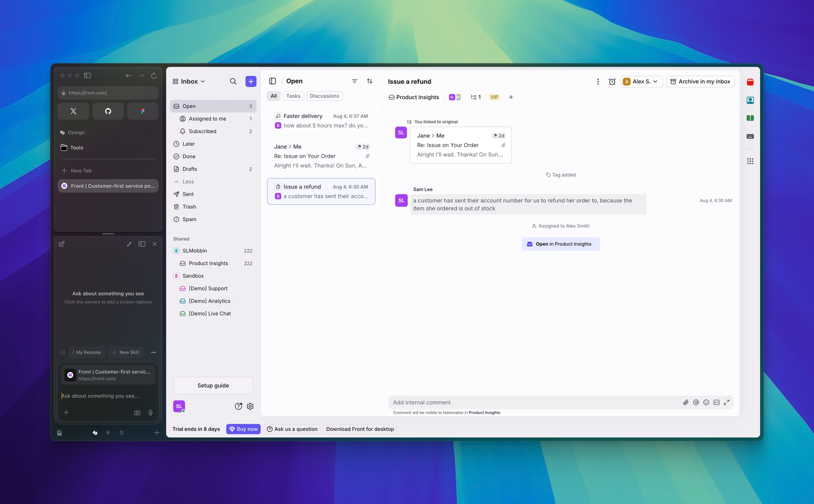Click the purple compose plus button
Image resolution: width=814 pixels, height=504 pixels.
[251, 81]
